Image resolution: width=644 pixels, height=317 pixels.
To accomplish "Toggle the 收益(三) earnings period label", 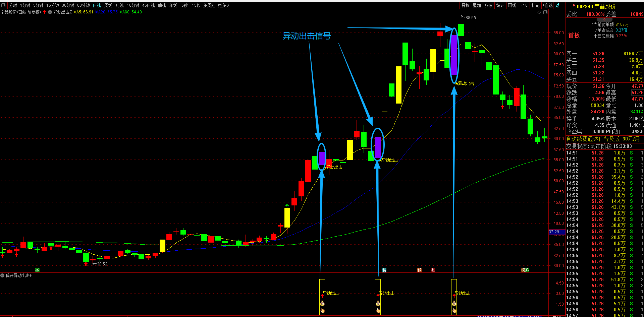I will [x=575, y=131].
